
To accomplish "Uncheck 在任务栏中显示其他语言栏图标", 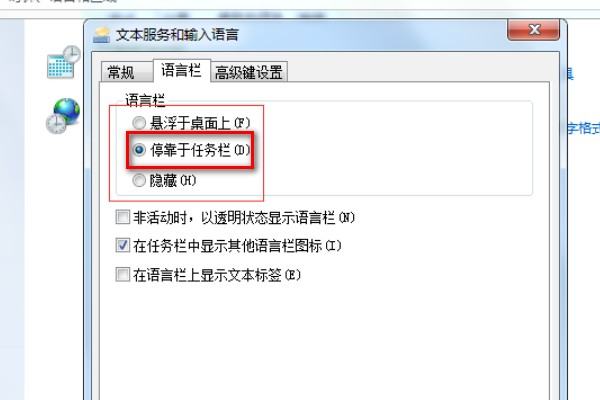I will point(122,245).
